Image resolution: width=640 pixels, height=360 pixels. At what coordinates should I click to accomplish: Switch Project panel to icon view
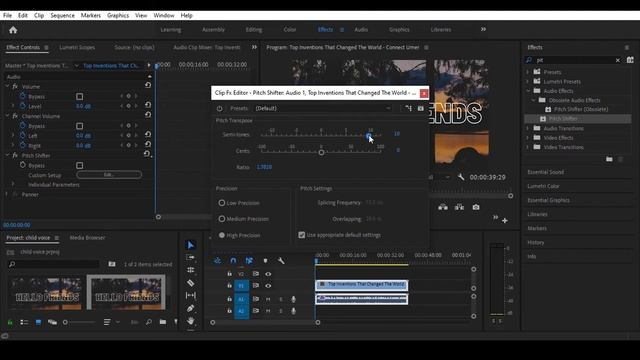pos(38,322)
